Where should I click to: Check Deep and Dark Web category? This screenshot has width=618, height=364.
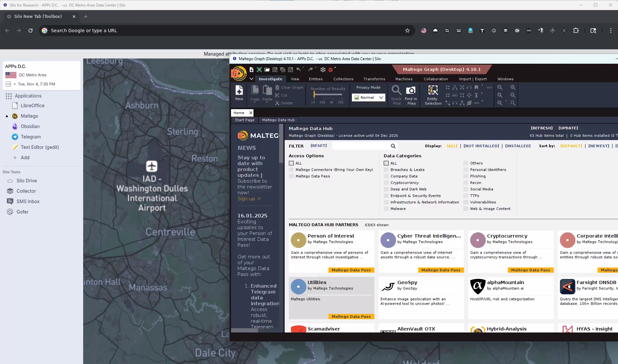[x=386, y=189]
